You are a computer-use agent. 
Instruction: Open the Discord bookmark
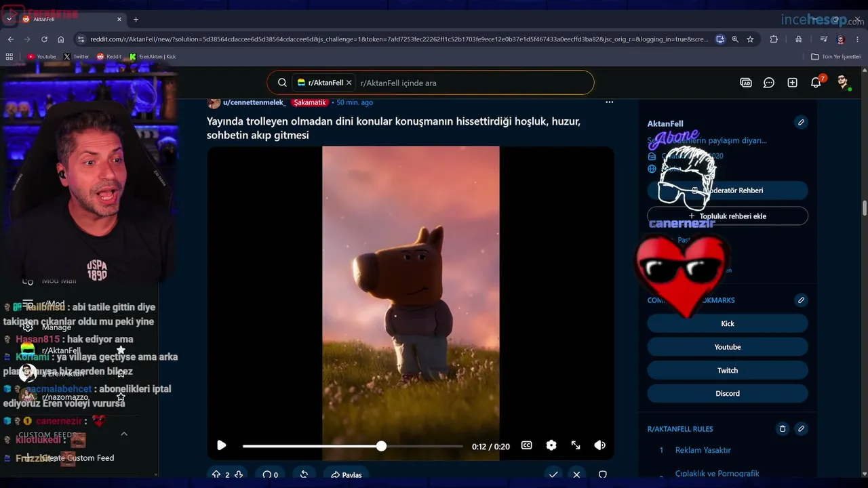[x=728, y=393]
